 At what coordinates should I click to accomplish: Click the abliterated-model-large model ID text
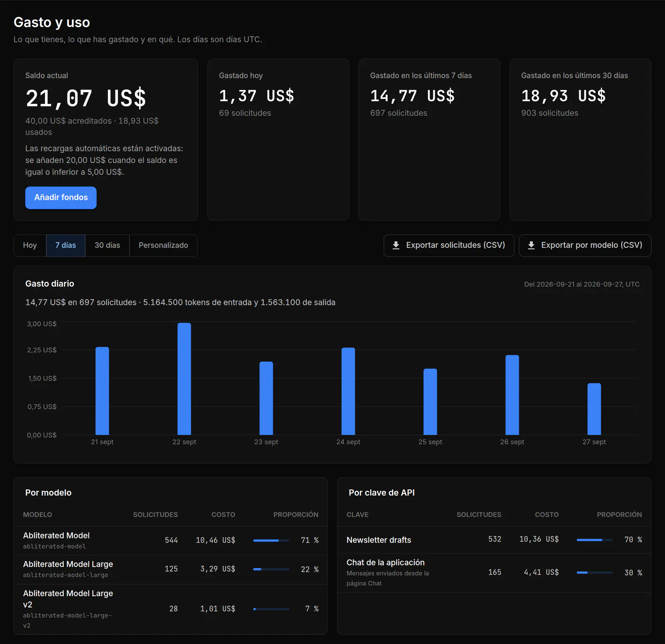click(x=66, y=575)
